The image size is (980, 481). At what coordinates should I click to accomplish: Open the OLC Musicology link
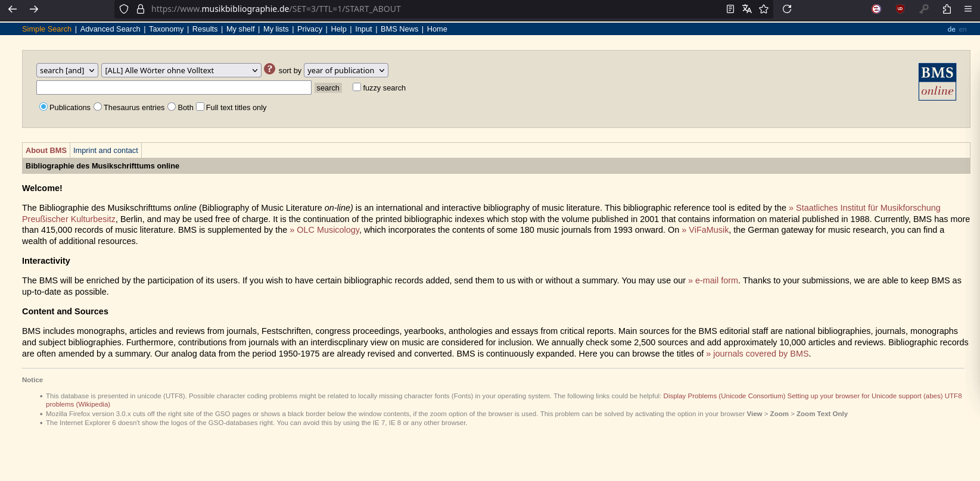pos(325,230)
